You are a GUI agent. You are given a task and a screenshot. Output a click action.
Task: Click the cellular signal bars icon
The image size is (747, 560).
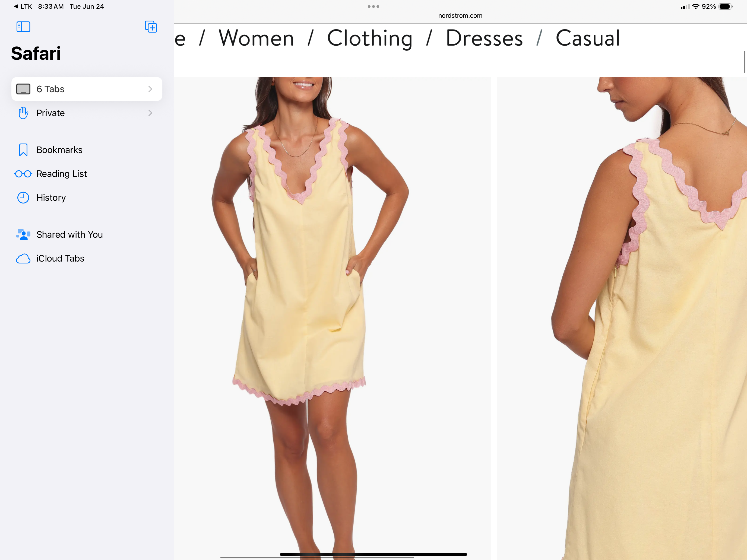[685, 7]
